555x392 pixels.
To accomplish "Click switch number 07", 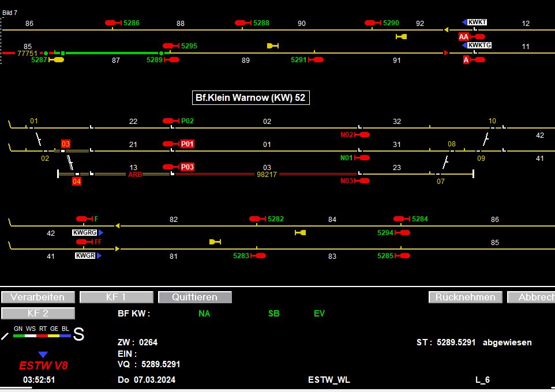I will (441, 182).
